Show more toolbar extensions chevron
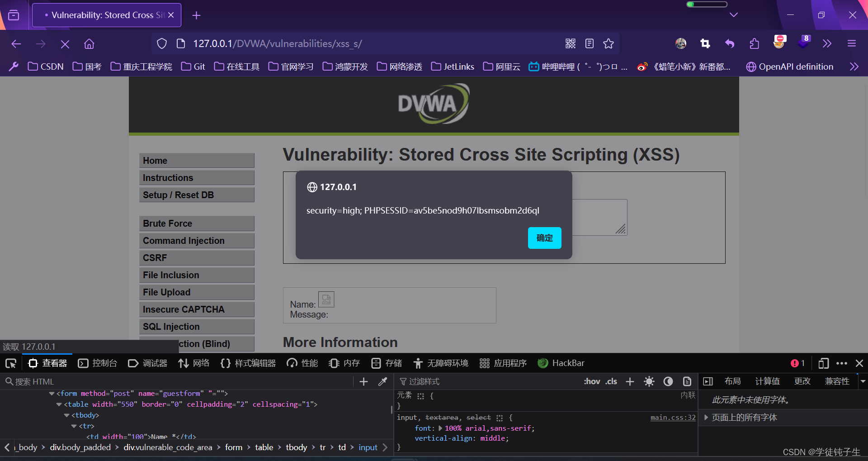Viewport: 868px width, 461px height. pos(827,43)
